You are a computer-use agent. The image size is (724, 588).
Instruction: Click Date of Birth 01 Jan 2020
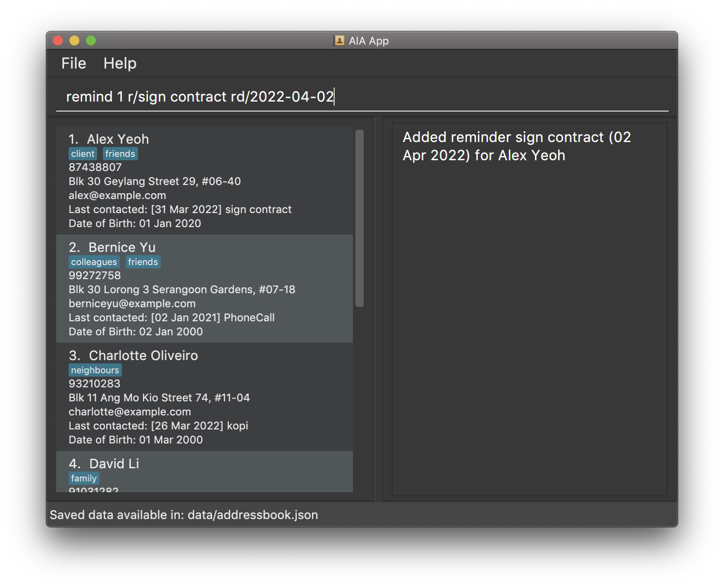pyautogui.click(x=135, y=223)
